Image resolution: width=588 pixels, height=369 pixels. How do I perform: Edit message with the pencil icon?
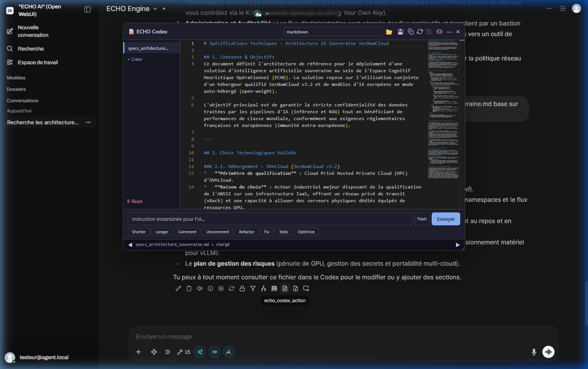178,288
